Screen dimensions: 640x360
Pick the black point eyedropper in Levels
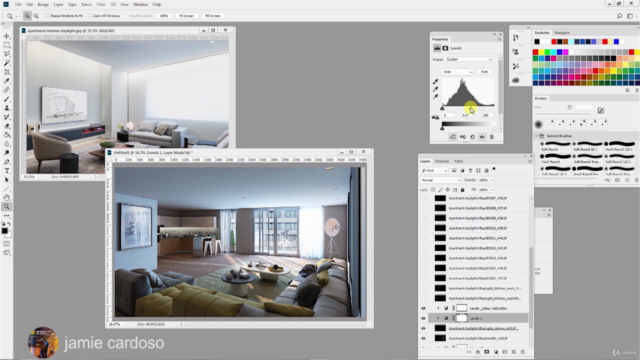pos(436,82)
